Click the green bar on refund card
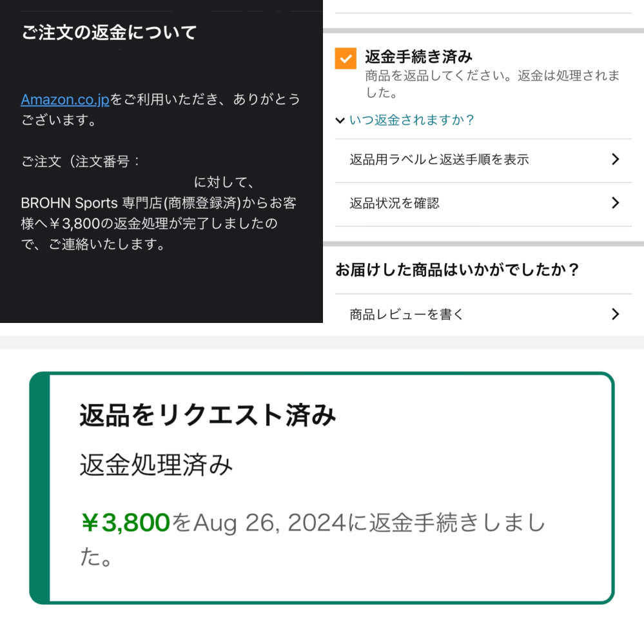Image resolution: width=644 pixels, height=644 pixels. click(x=40, y=488)
